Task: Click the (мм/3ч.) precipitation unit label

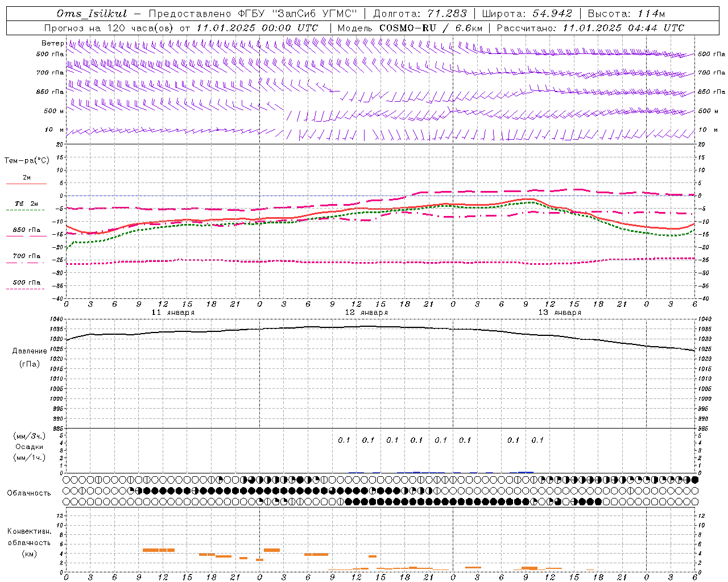Action: pyautogui.click(x=30, y=436)
